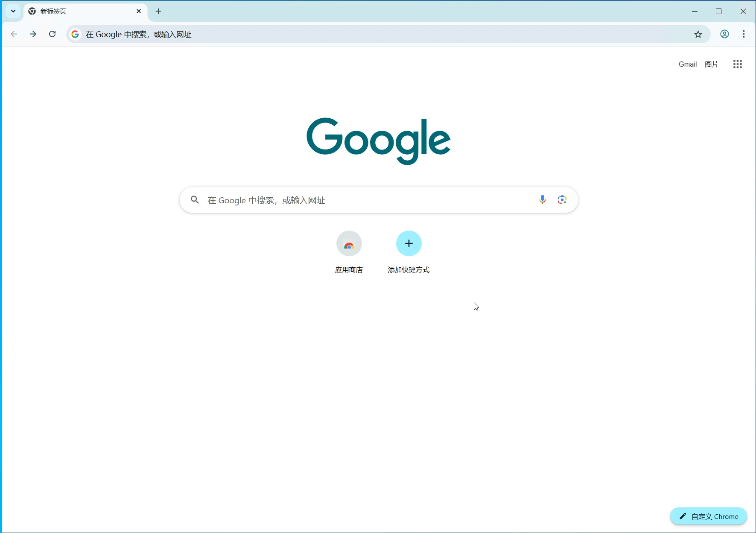Open the Gmail link
756x533 pixels.
(688, 64)
